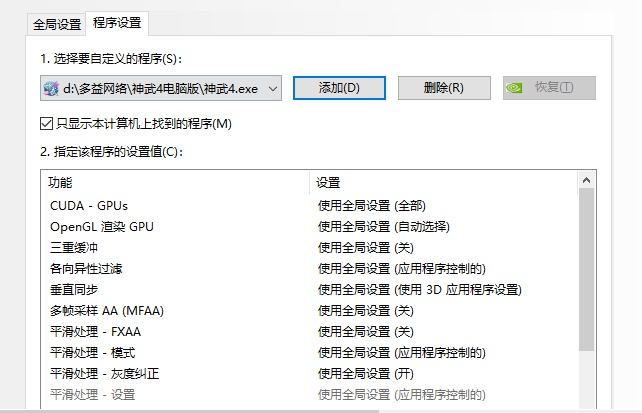Select the 多帧采样 AA (MFAA) row

[309, 311]
